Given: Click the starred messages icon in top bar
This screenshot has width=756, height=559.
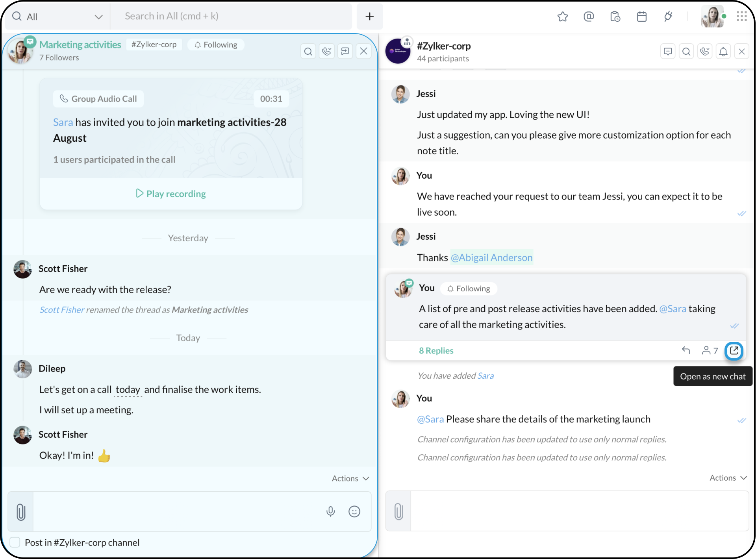Looking at the screenshot, I should click(563, 17).
